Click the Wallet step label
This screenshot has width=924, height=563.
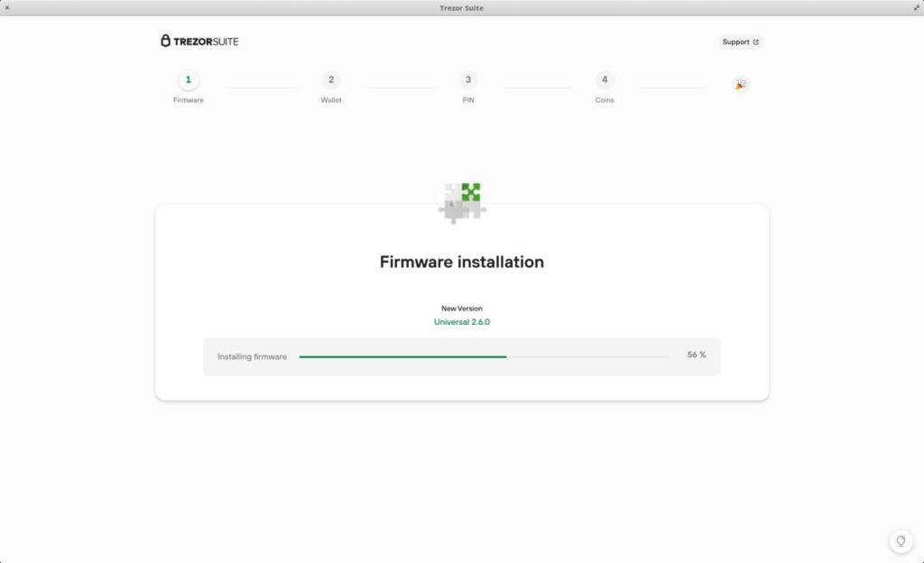[330, 100]
